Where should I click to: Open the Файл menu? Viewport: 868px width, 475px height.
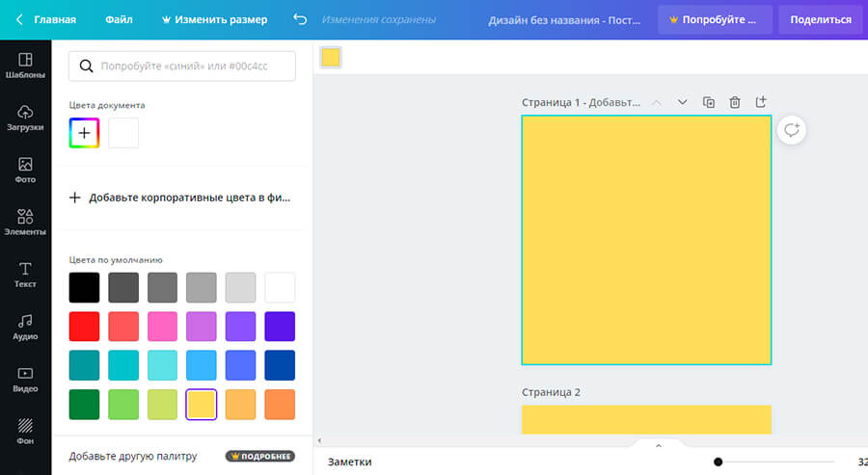coord(119,19)
